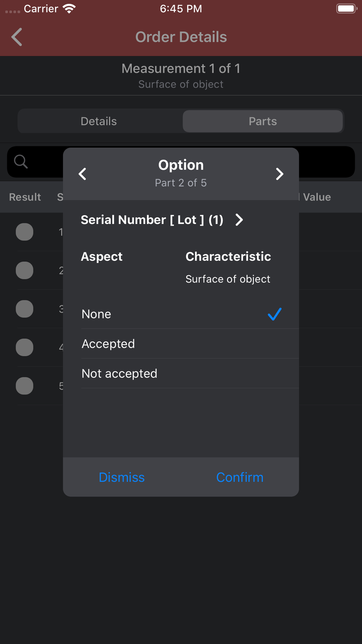Tap the result circle for row 4

tap(25, 347)
